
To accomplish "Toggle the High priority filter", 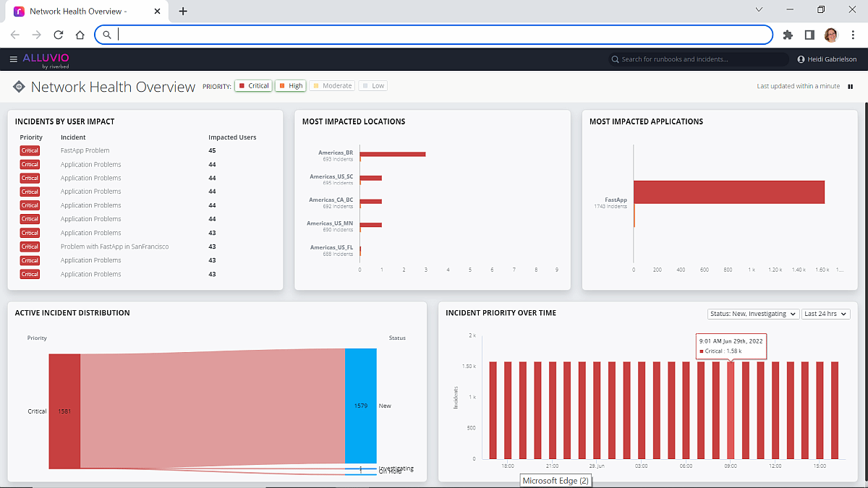I will pos(291,86).
